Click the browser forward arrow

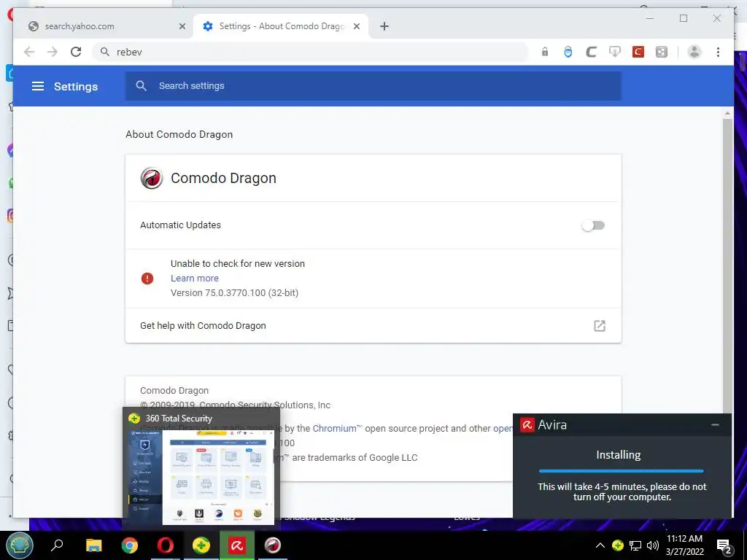[53, 52]
